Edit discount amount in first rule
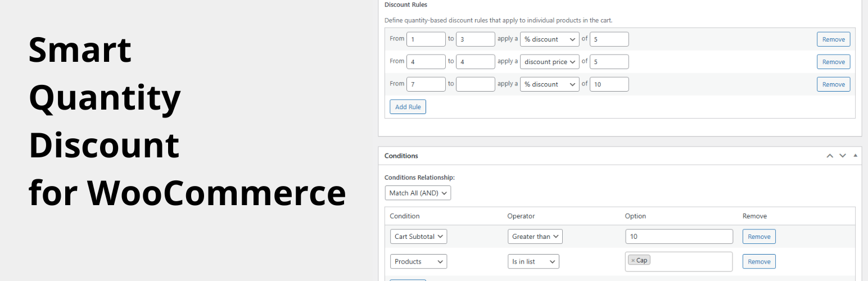This screenshot has height=281, width=868. pyautogui.click(x=609, y=39)
